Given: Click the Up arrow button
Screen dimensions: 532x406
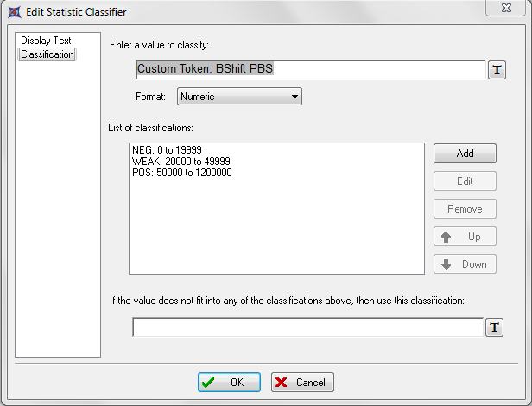Looking at the screenshot, I should tap(465, 237).
